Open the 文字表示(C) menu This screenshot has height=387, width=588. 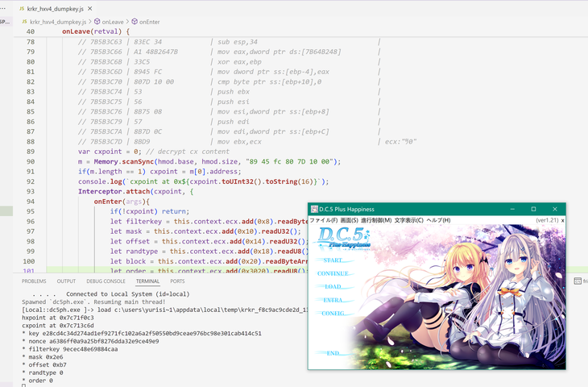pos(408,220)
